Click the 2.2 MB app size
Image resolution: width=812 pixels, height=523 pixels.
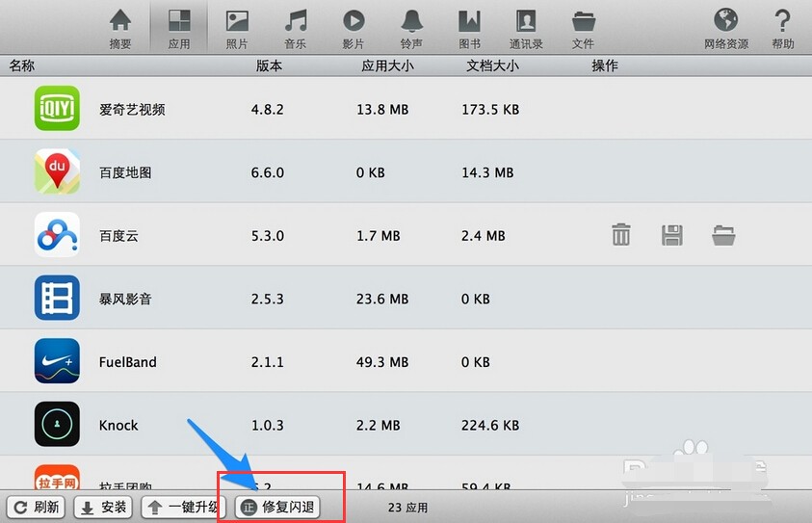[x=378, y=425]
